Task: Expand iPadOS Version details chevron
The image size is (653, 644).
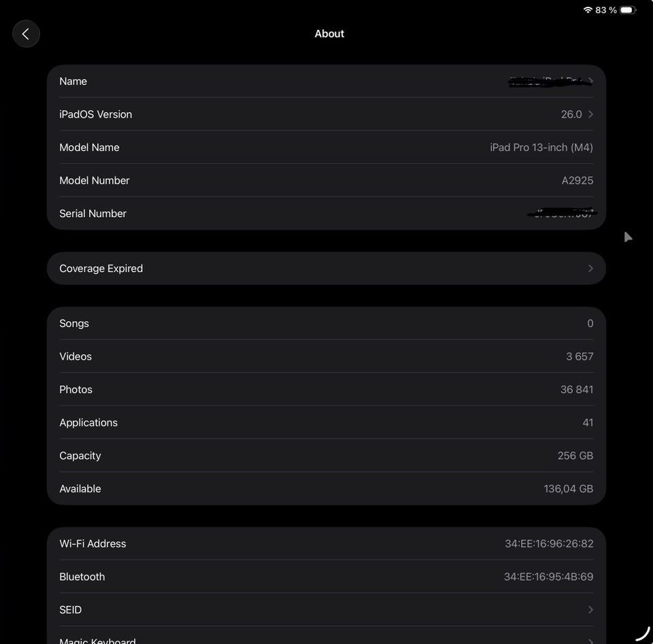Action: click(x=590, y=114)
